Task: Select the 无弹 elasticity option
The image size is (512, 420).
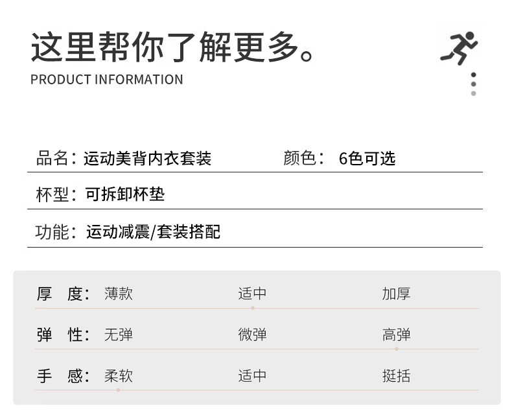Action: coord(119,335)
